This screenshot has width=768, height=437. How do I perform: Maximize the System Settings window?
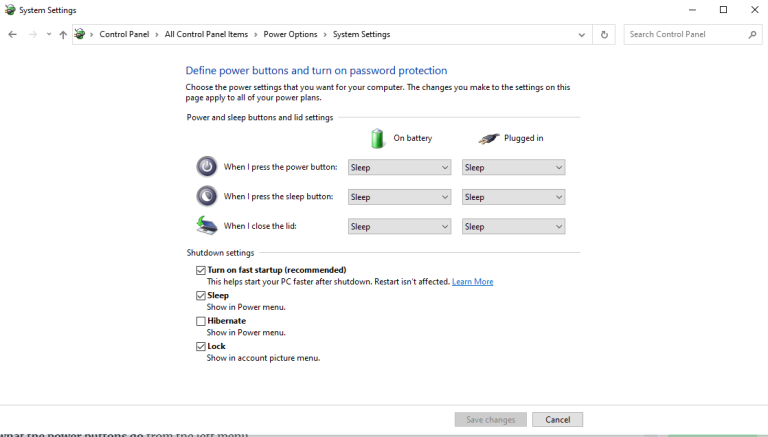point(723,10)
